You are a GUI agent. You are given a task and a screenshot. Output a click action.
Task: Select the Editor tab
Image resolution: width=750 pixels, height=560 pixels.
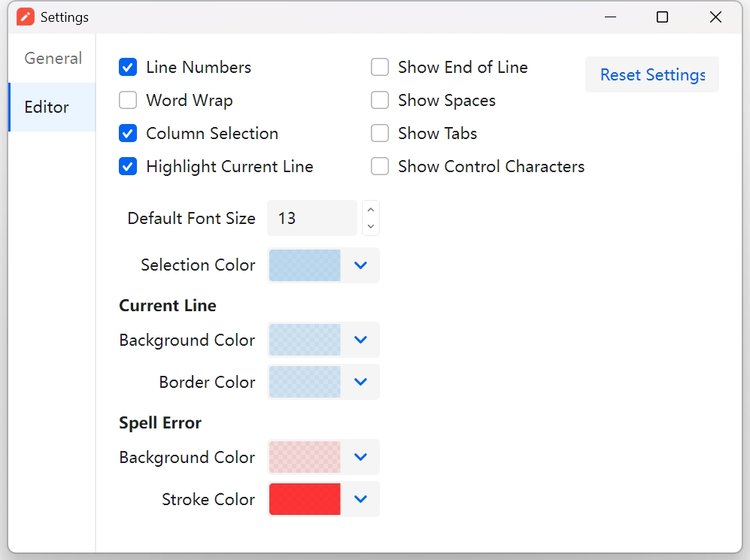52,107
